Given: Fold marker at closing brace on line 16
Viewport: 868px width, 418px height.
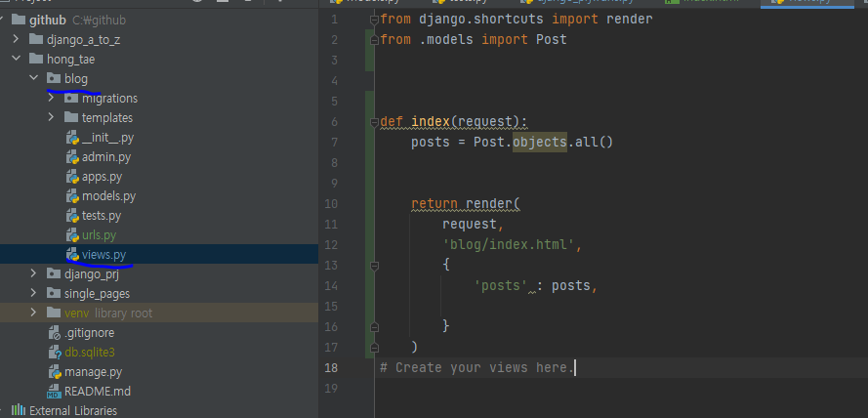Looking at the screenshot, I should [374, 327].
